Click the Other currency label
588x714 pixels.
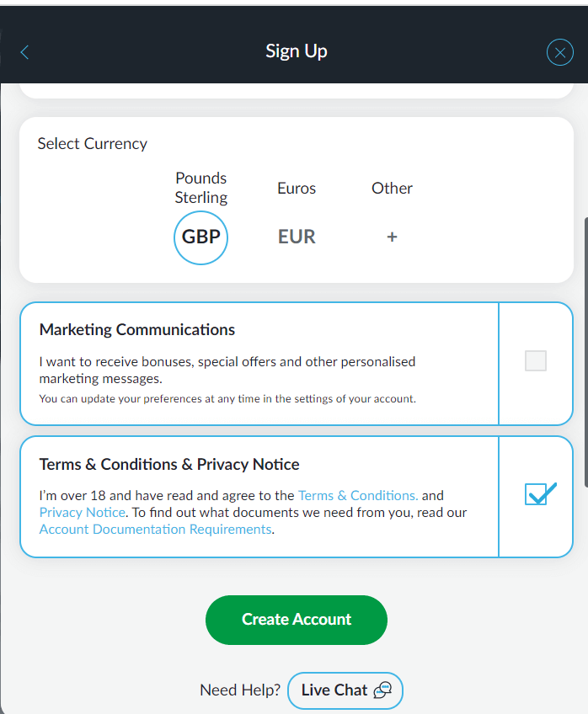click(x=392, y=188)
